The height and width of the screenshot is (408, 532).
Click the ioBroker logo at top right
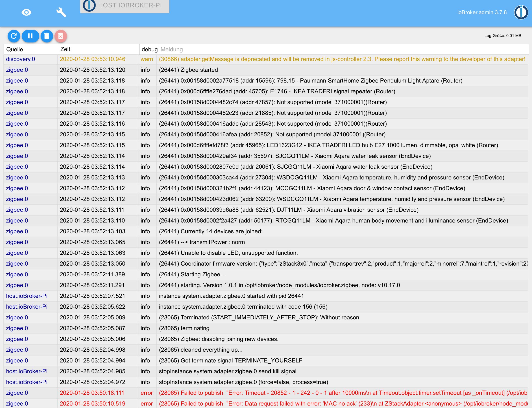click(x=521, y=12)
